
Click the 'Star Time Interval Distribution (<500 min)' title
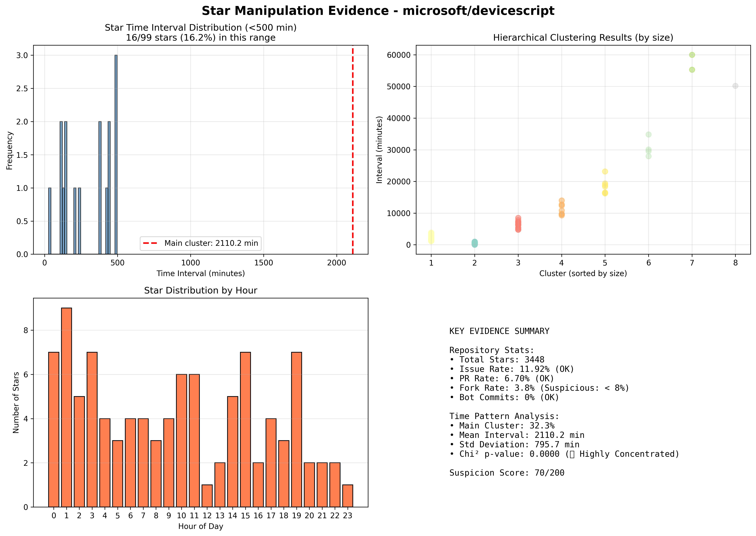click(x=201, y=28)
